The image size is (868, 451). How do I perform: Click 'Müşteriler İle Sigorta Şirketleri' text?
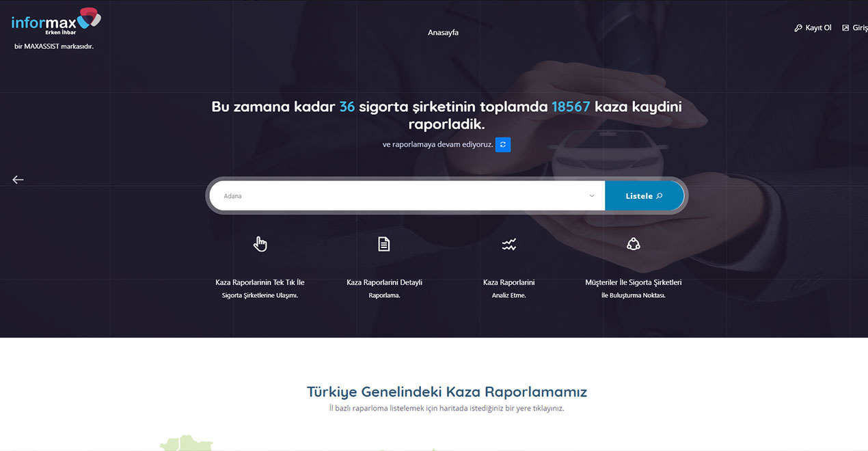tap(634, 282)
